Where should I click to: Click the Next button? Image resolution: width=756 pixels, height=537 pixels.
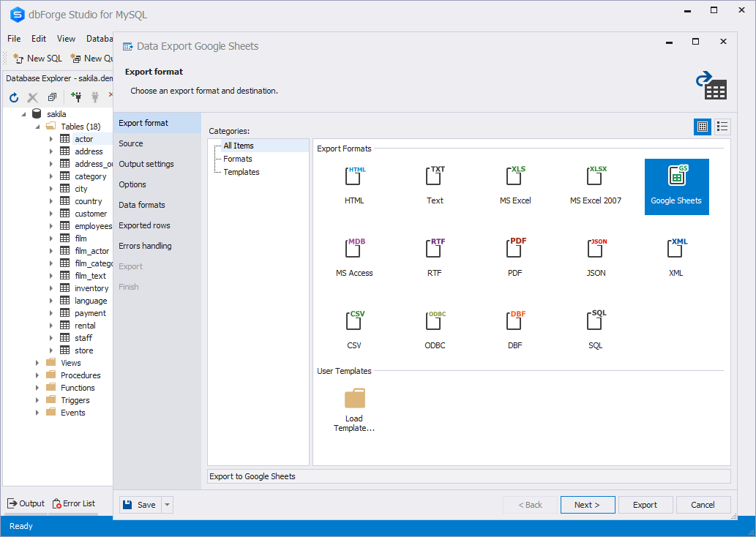pos(587,505)
